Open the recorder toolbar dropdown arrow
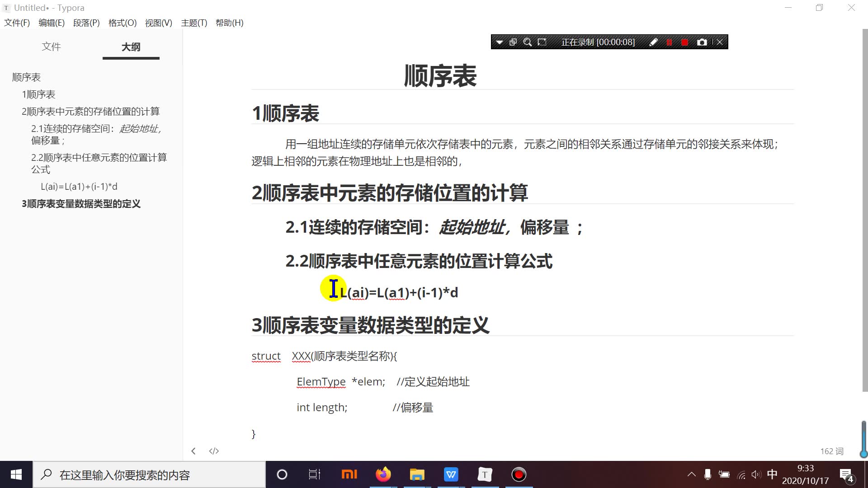Image resolution: width=868 pixels, height=488 pixels. click(x=499, y=42)
